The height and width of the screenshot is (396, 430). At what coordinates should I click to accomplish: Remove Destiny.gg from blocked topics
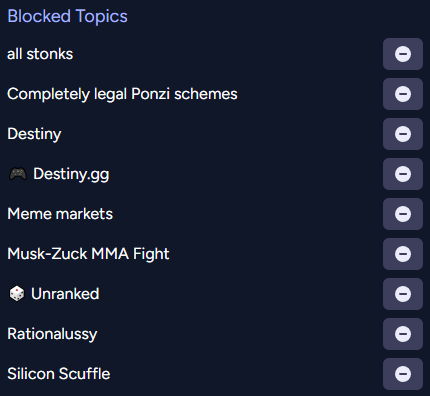(403, 174)
